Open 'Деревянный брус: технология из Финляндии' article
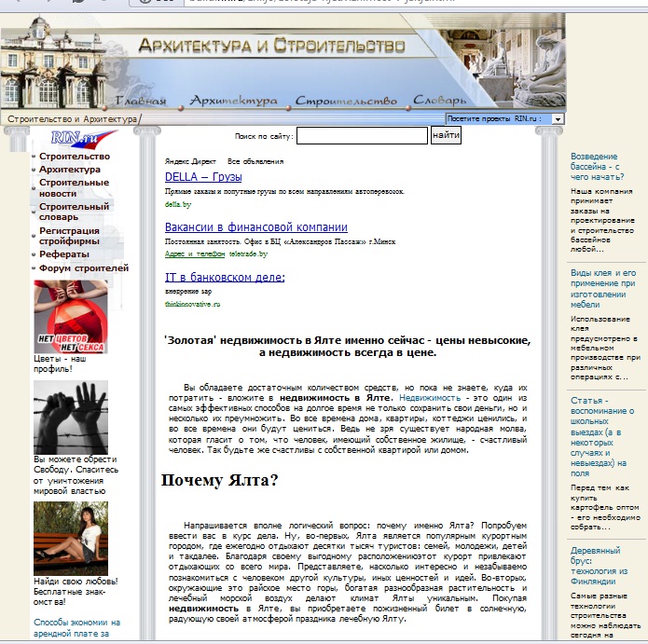Screen dimensions: 648x644 [600, 566]
